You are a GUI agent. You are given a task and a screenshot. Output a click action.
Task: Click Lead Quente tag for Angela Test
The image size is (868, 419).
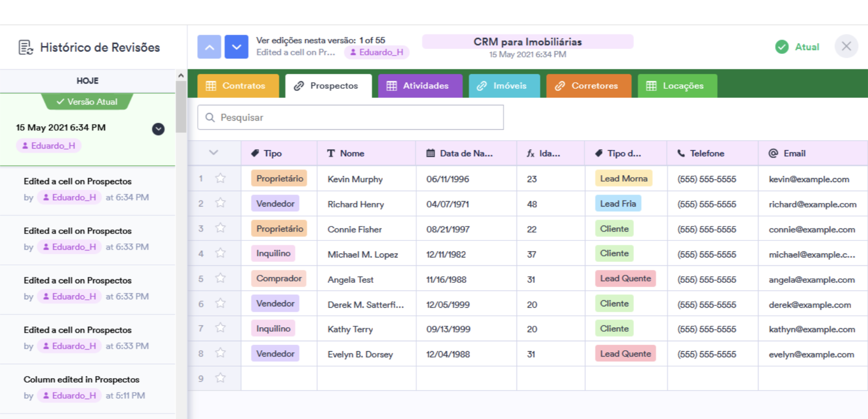[626, 278]
